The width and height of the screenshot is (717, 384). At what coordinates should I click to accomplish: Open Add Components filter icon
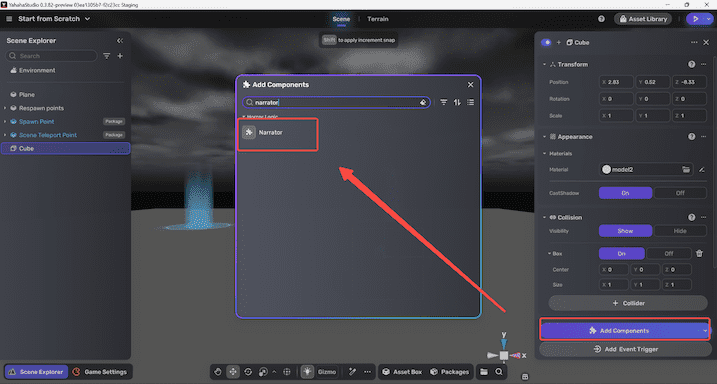(x=444, y=102)
